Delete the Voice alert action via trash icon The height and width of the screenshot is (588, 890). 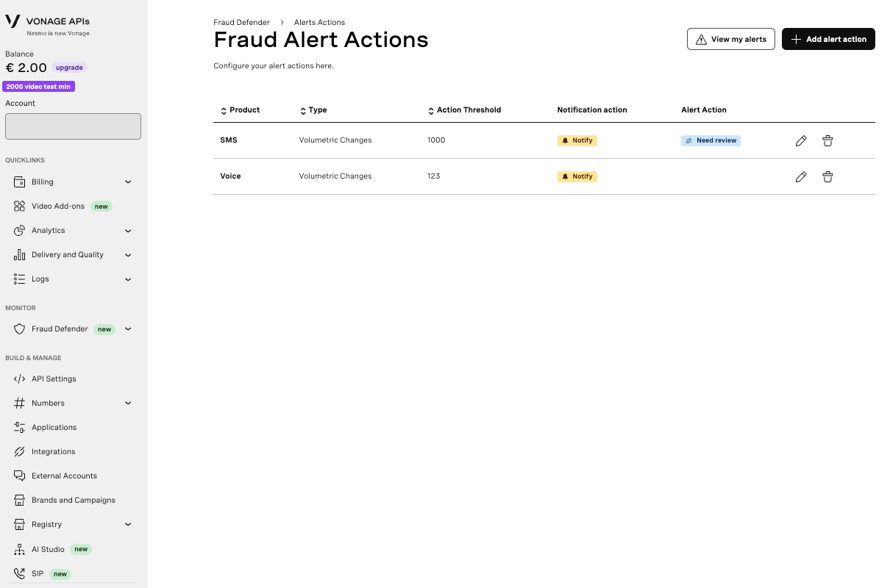tap(827, 176)
